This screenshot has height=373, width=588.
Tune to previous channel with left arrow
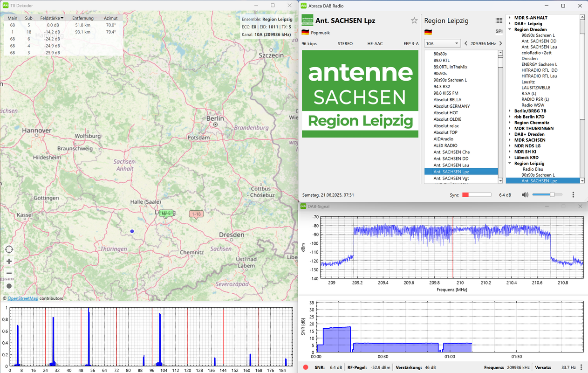(x=466, y=43)
